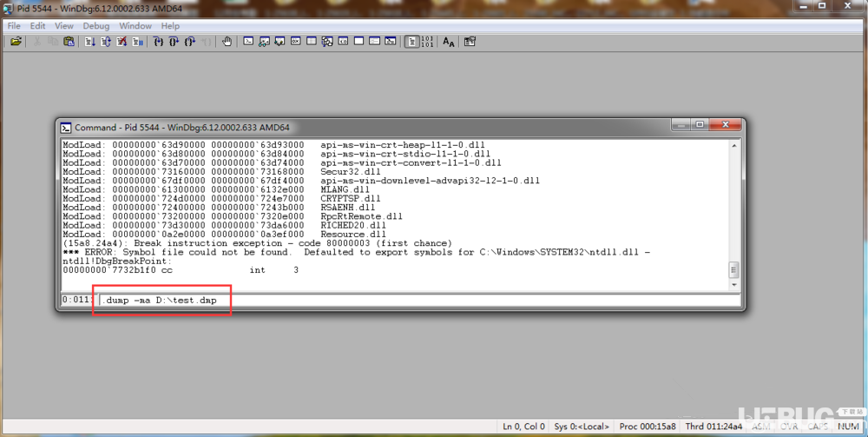Click the 'Resource.dll' ModLoad line
Viewport: 868px width, 437px height.
click(x=224, y=235)
